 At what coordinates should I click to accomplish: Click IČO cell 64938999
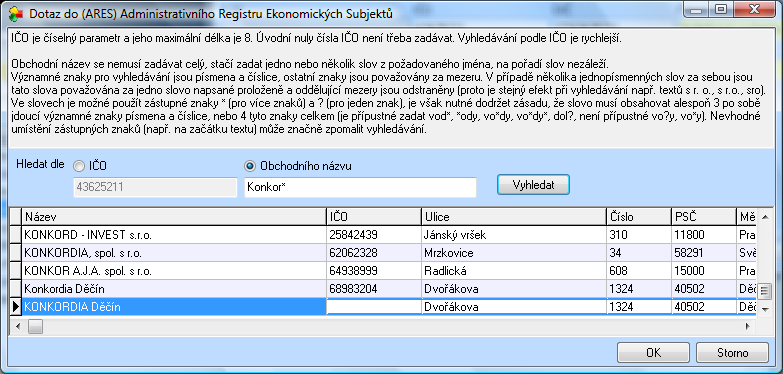coord(374,271)
